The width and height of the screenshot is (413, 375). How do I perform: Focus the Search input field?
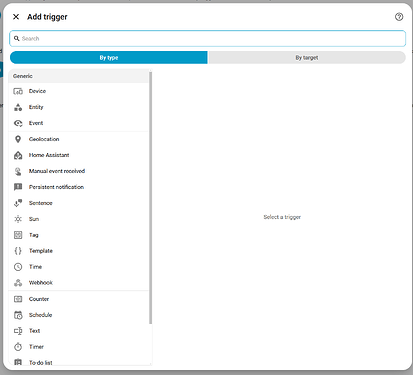click(x=208, y=38)
